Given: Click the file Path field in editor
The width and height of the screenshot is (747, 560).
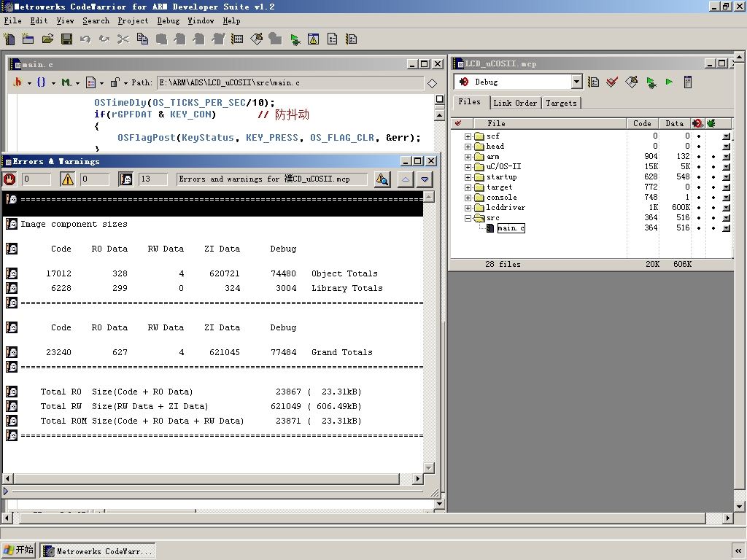Looking at the screenshot, I should 290,83.
